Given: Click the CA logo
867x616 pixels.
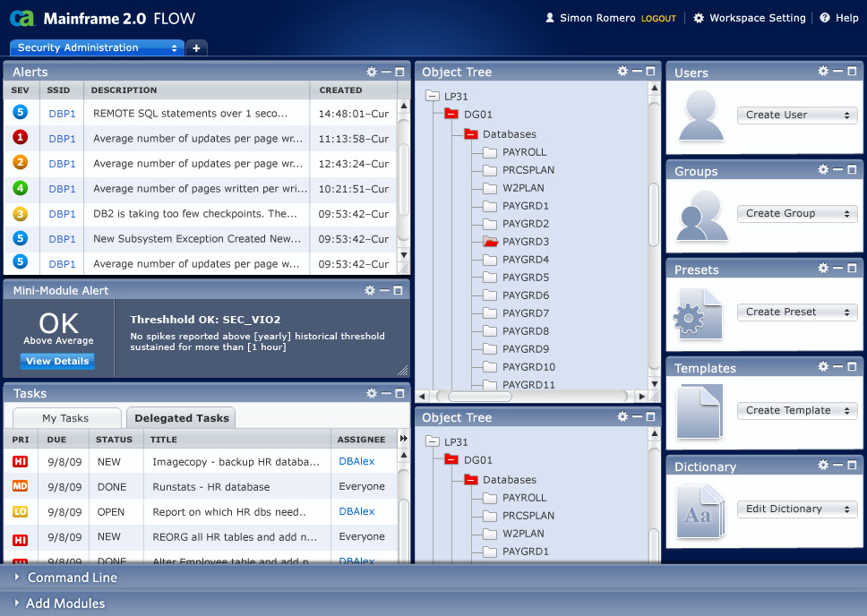Looking at the screenshot, I should click(22, 18).
